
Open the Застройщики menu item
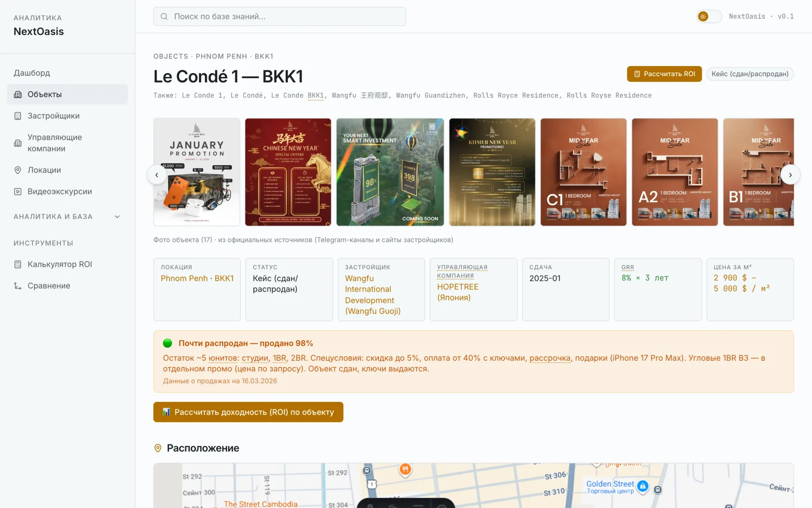click(x=67, y=116)
